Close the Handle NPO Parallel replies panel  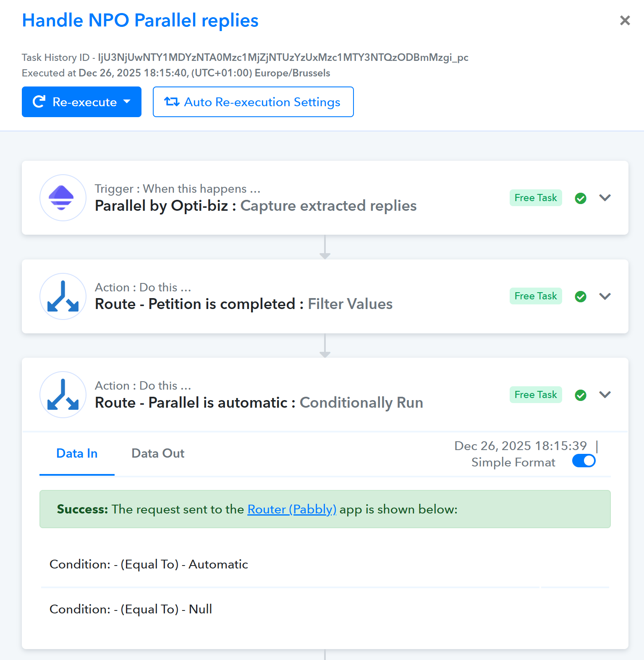[625, 20]
